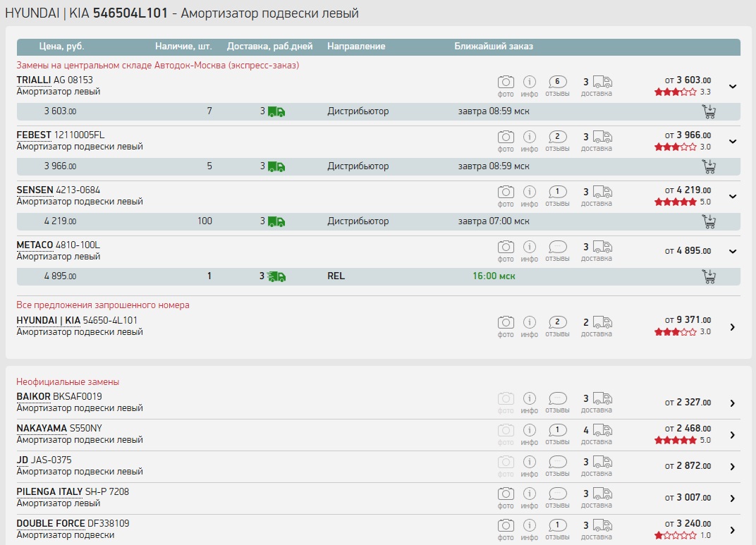
Task: Open photo for PILENGA ITALY SH-P 7208
Action: click(x=505, y=498)
